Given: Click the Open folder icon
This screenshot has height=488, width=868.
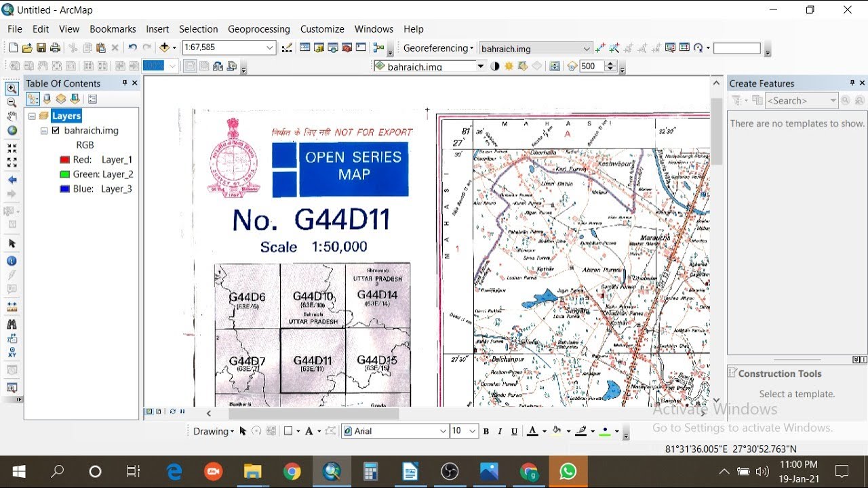Looking at the screenshot, I should pyautogui.click(x=27, y=47).
